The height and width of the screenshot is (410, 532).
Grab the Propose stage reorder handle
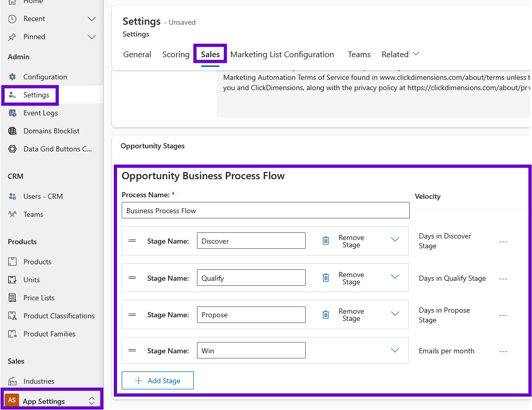point(132,315)
